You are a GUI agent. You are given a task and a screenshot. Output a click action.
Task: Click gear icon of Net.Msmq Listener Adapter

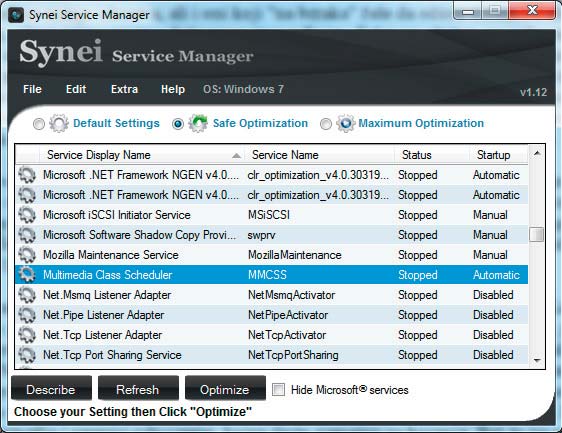[27, 295]
